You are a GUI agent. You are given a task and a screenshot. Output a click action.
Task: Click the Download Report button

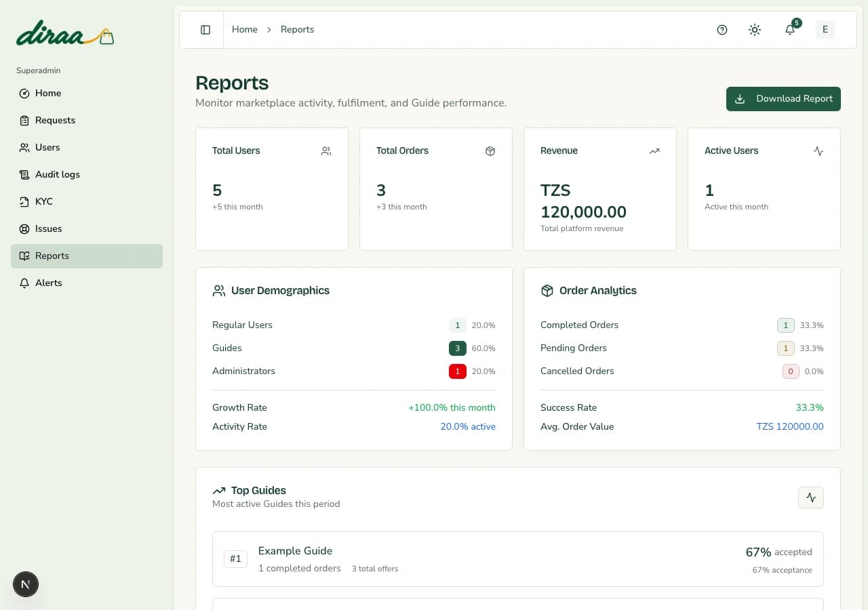[x=783, y=99]
